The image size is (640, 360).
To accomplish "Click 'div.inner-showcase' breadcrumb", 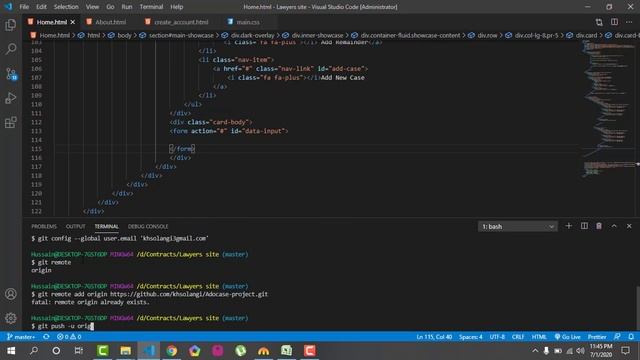I will pyautogui.click(x=317, y=36).
